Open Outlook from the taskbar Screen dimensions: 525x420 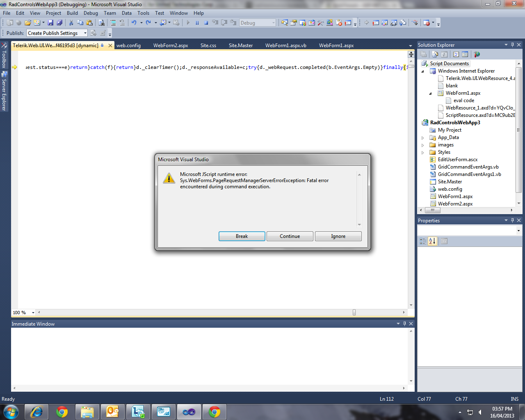tap(112, 412)
